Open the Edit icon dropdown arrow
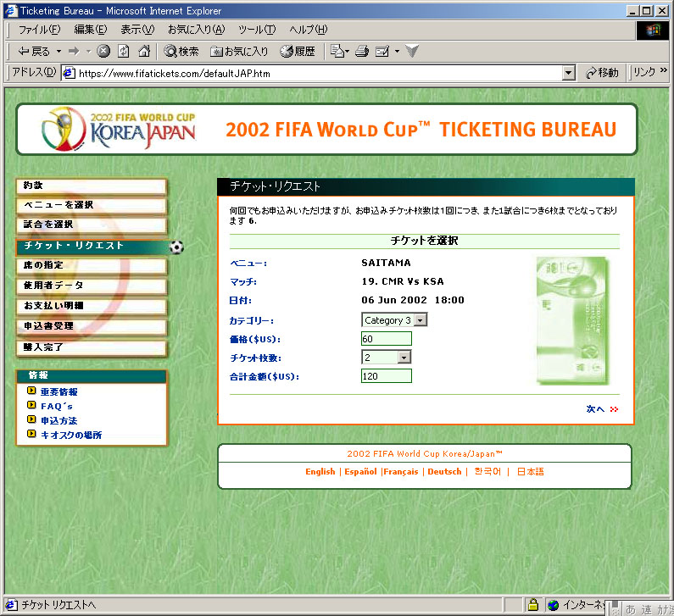Viewport: 674px width, 616px height. (397, 51)
